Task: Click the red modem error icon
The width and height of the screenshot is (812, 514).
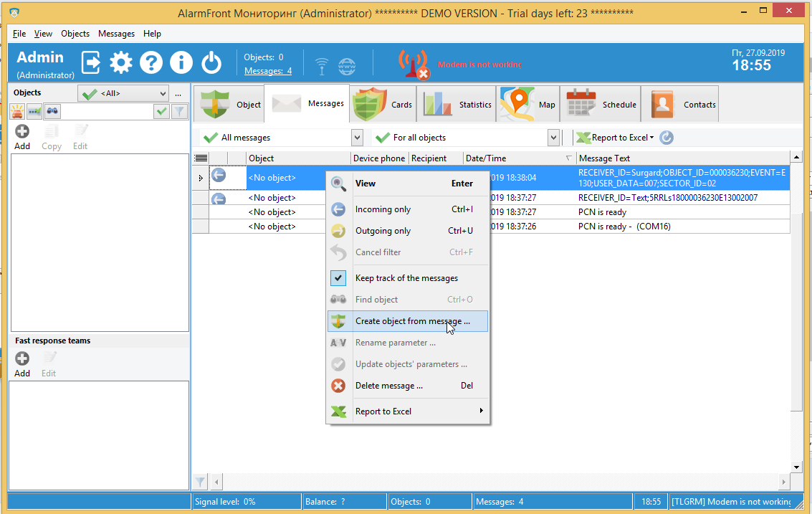Action: (x=414, y=65)
